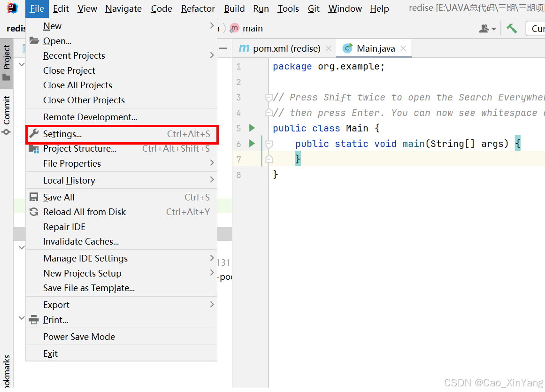Open the Window menu
This screenshot has height=392, width=545.
tap(345, 9)
